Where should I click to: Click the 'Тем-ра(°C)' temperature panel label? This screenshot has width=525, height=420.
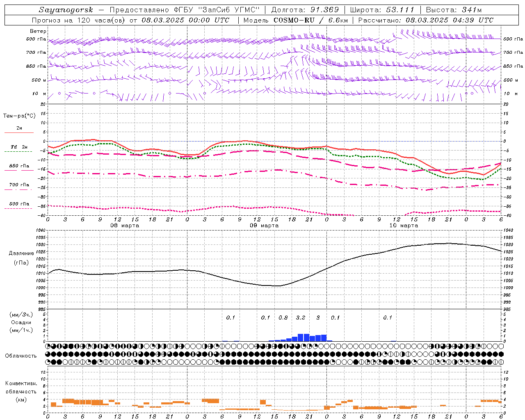[19, 116]
